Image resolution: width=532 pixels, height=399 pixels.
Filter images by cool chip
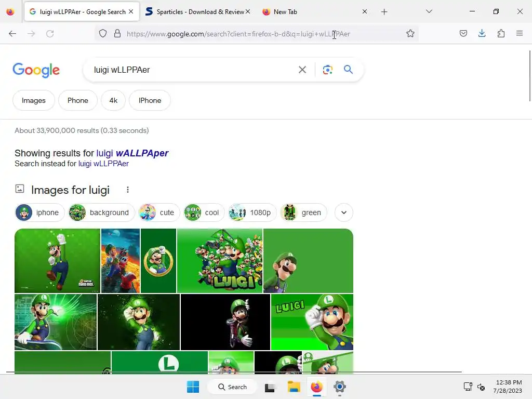(x=204, y=212)
